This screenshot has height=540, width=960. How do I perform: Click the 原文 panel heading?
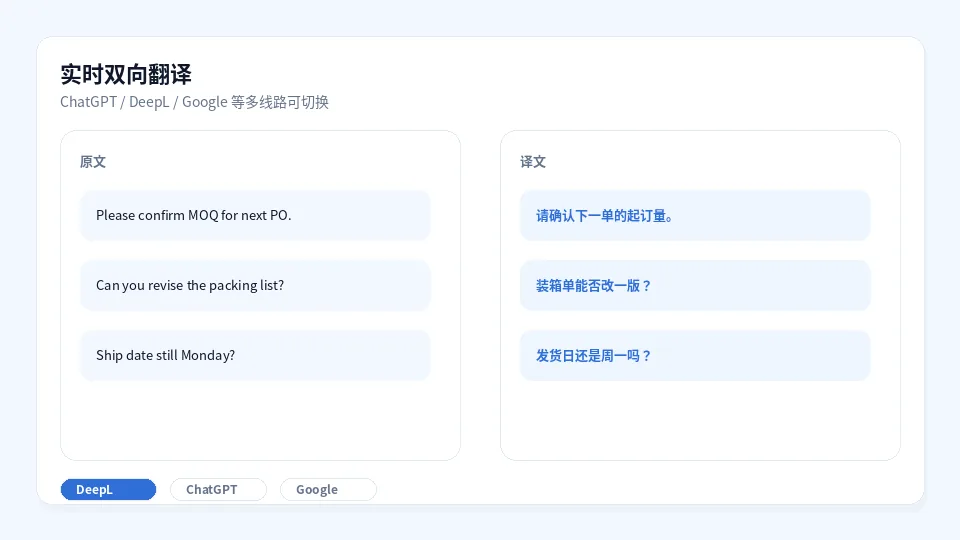pos(93,162)
